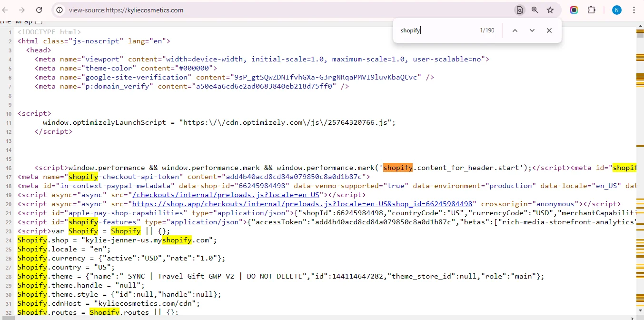The height and width of the screenshot is (320, 644).
Task: Enable the Line wrap checkbox
Action: point(39,21)
